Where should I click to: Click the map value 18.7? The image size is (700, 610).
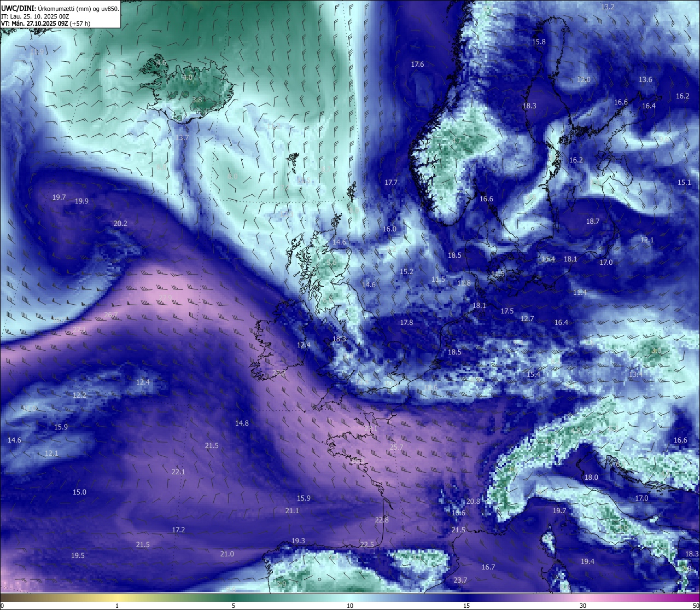point(593,222)
